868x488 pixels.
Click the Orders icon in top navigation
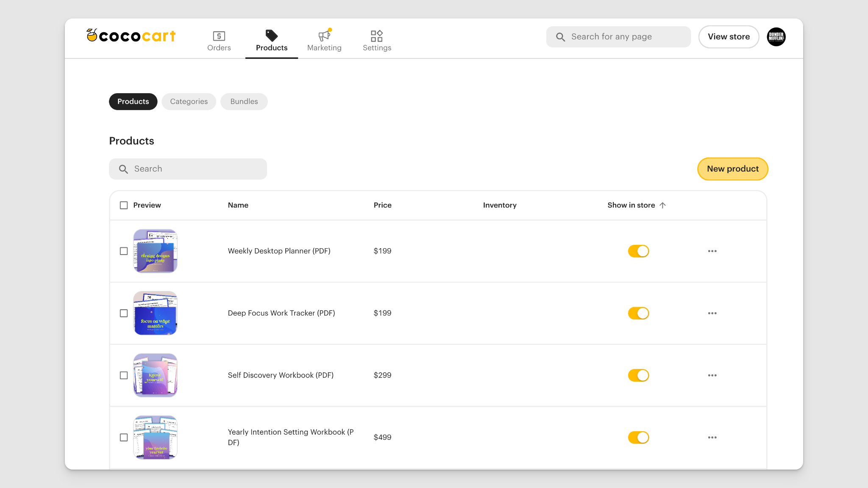pyautogui.click(x=219, y=36)
